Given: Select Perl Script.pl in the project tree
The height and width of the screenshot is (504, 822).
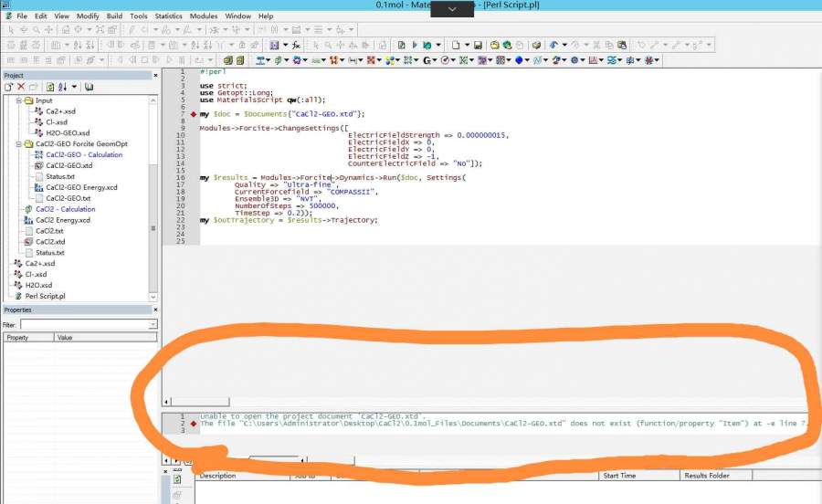Looking at the screenshot, I should click(x=44, y=296).
